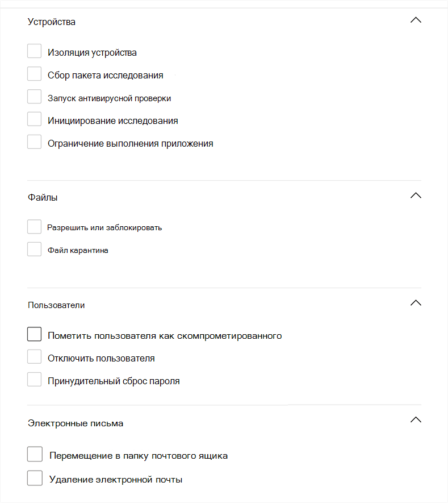Select Инициирование исследования checkbox
Image resolution: width=448 pixels, height=503 pixels.
34,119
